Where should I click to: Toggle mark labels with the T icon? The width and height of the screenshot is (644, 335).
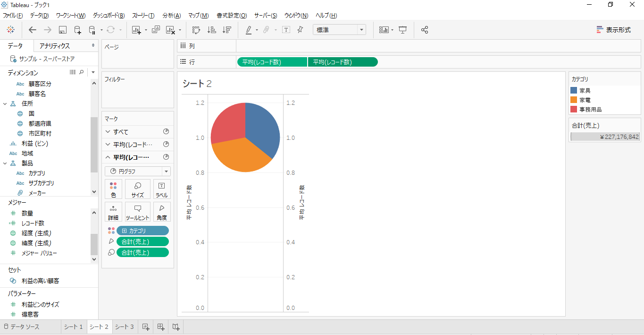coord(286,30)
